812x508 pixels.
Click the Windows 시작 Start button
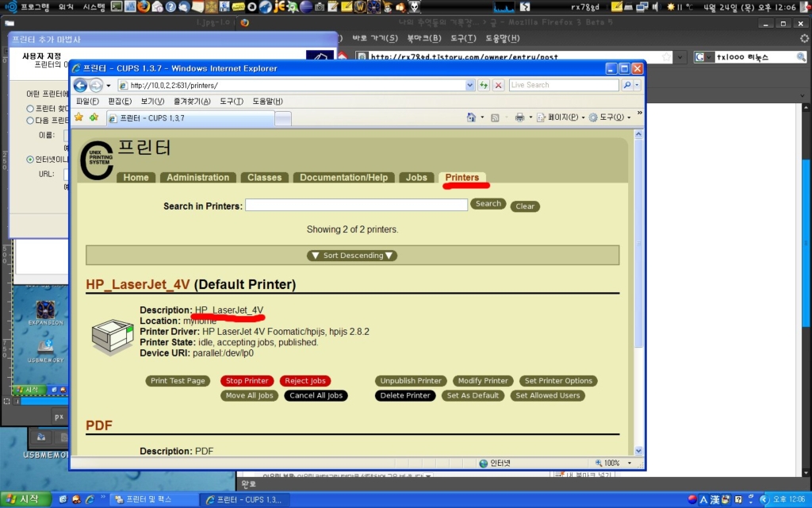25,500
